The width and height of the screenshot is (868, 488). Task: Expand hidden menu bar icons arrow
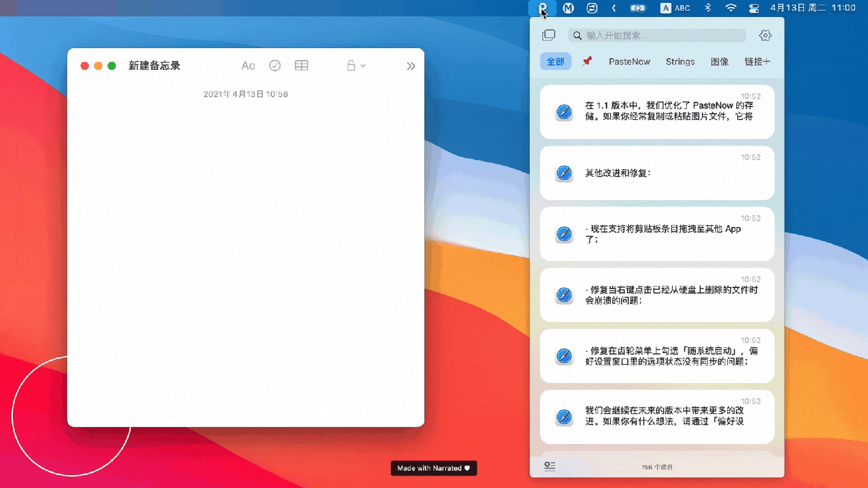click(614, 8)
